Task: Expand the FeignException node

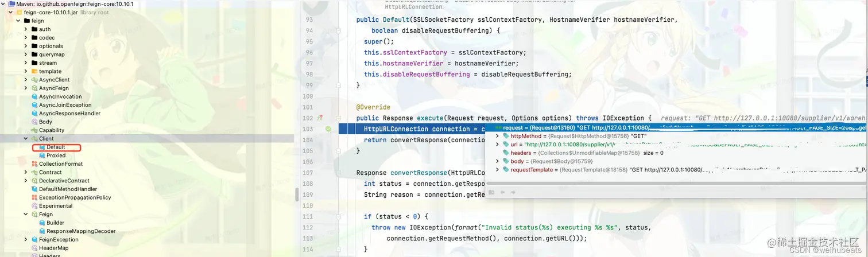Action: (x=26, y=239)
